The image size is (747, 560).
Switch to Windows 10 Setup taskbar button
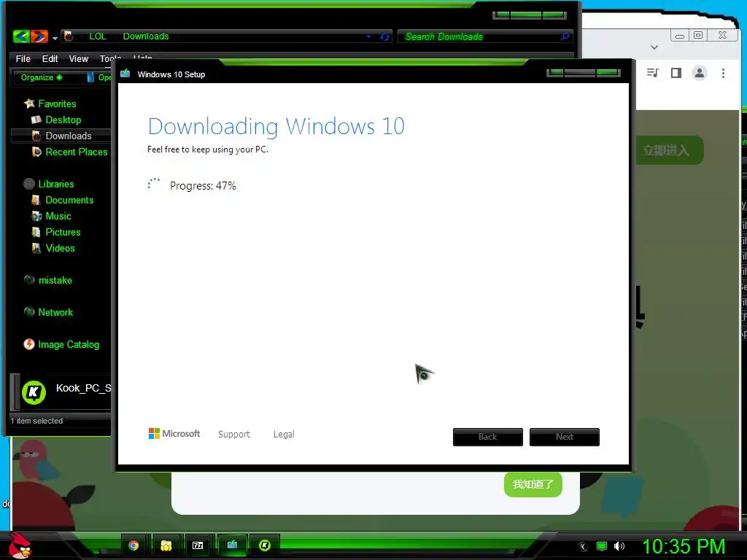232,545
